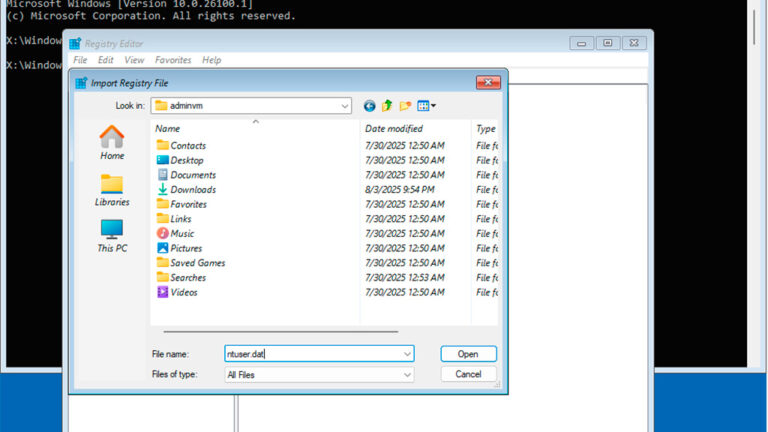The height and width of the screenshot is (432, 768).
Task: Click the Downloads date 8/3/2025 9:54 PM
Action: pyautogui.click(x=400, y=190)
